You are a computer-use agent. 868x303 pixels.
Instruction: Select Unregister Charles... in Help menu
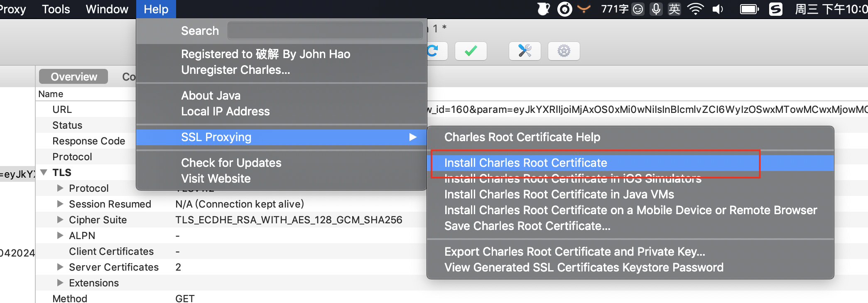coord(282,70)
